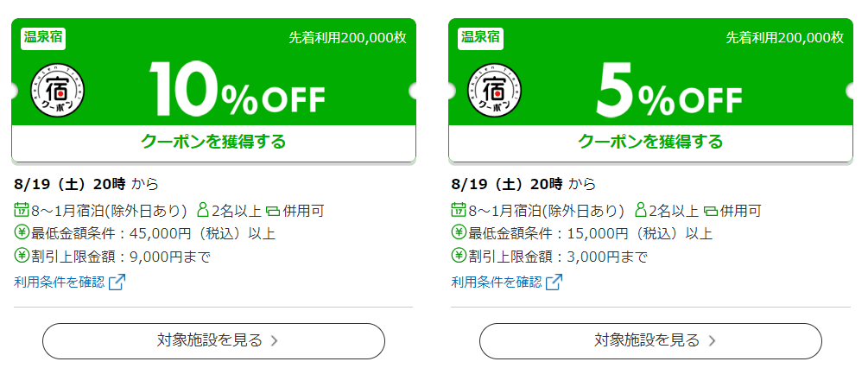View 対象施設を見る for the 10% coupon
868x387 pixels.
(x=213, y=341)
